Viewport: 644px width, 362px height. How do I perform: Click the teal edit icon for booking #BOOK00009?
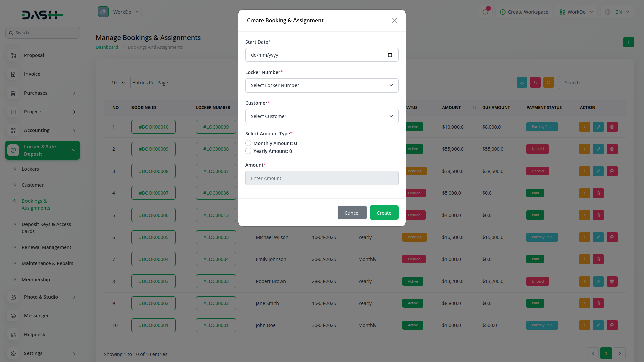coord(598,149)
